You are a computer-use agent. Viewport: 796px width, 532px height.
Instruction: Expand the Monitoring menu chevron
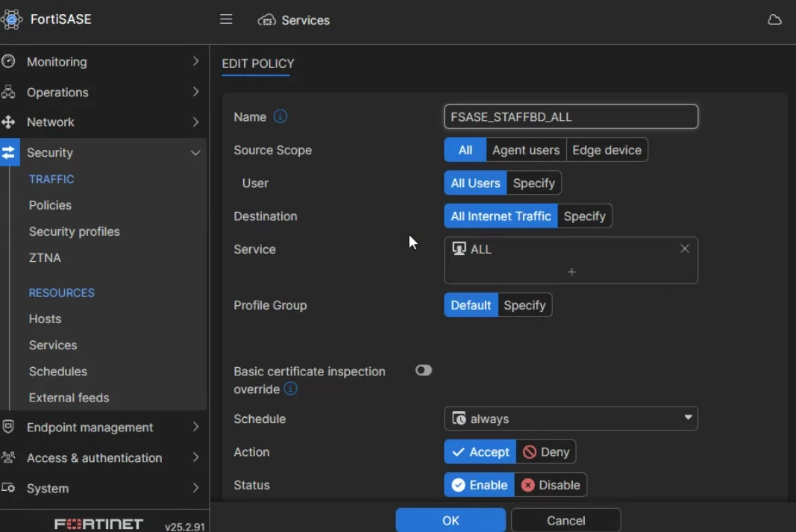pyautogui.click(x=195, y=61)
